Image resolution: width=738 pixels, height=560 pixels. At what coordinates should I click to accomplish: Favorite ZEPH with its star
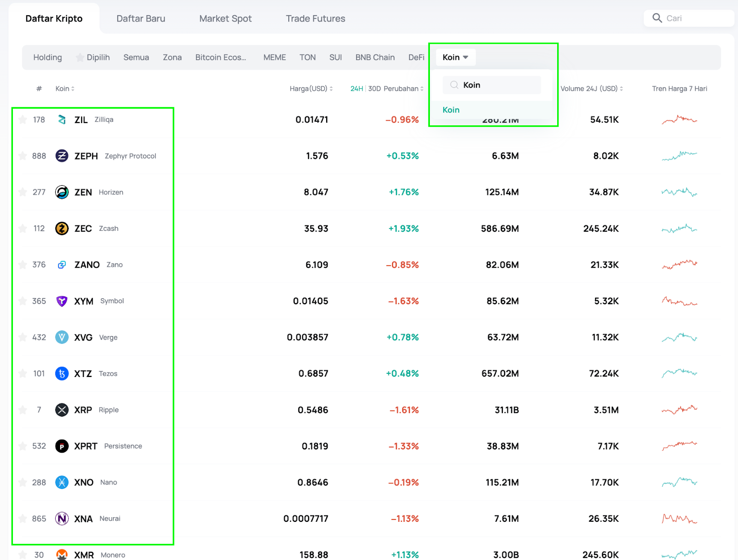click(x=23, y=156)
